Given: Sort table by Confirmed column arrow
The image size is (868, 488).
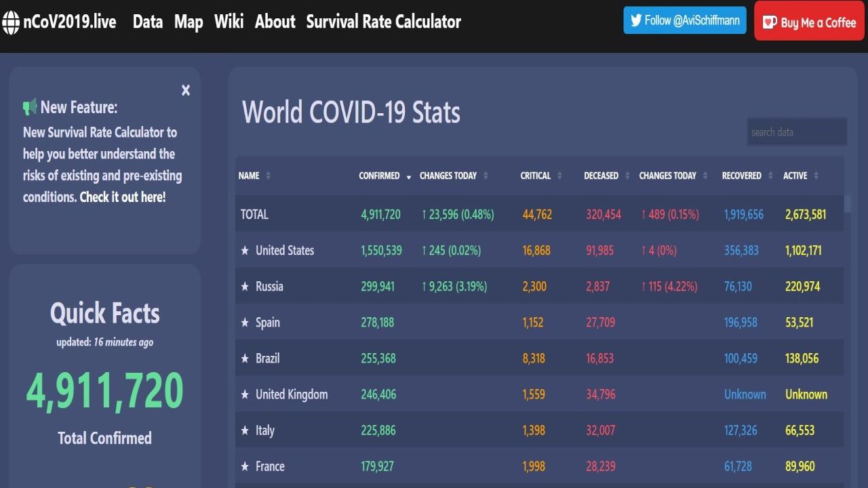Looking at the screenshot, I should pos(408,177).
